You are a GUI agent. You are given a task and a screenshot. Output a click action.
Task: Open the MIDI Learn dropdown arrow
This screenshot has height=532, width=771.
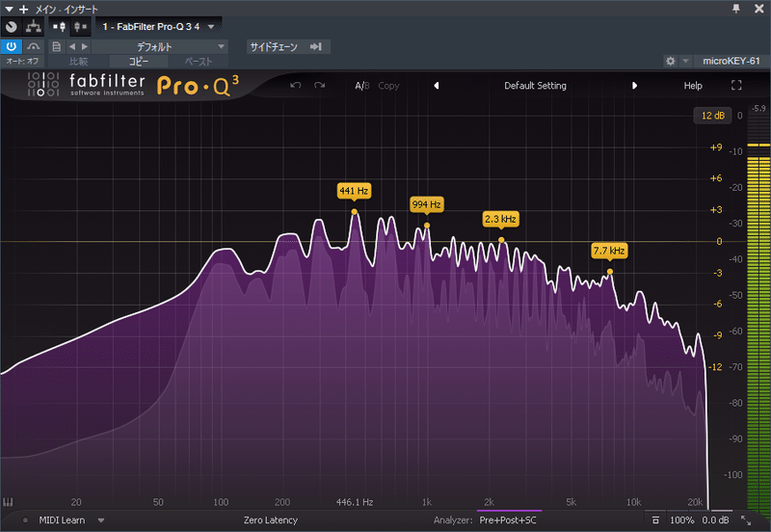[x=101, y=520]
